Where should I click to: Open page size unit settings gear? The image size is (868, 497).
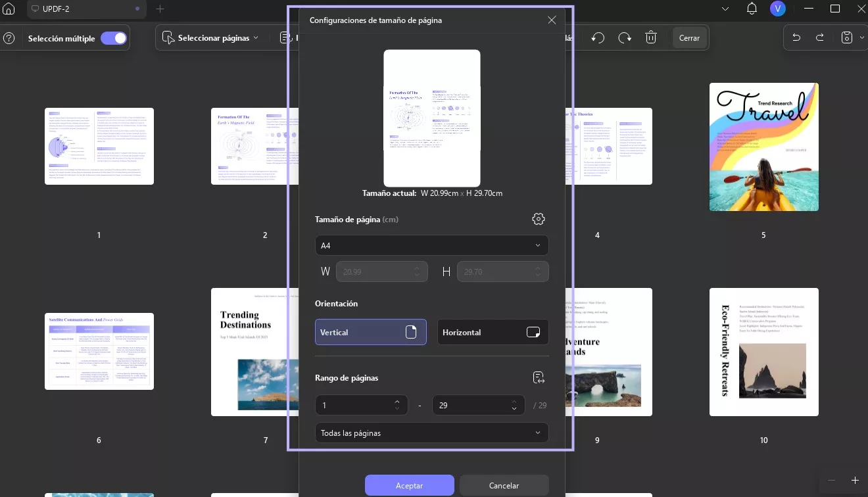pos(539,219)
